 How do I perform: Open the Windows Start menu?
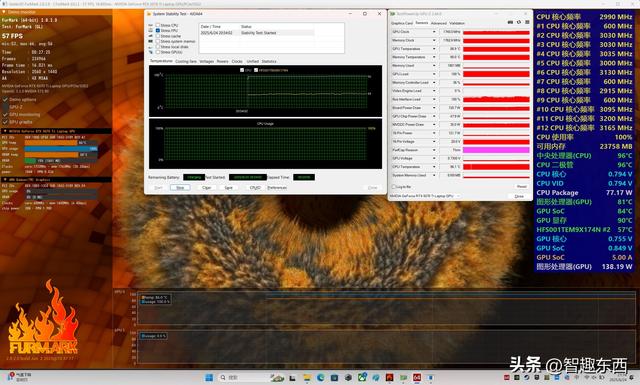pyautogui.click(x=209, y=378)
